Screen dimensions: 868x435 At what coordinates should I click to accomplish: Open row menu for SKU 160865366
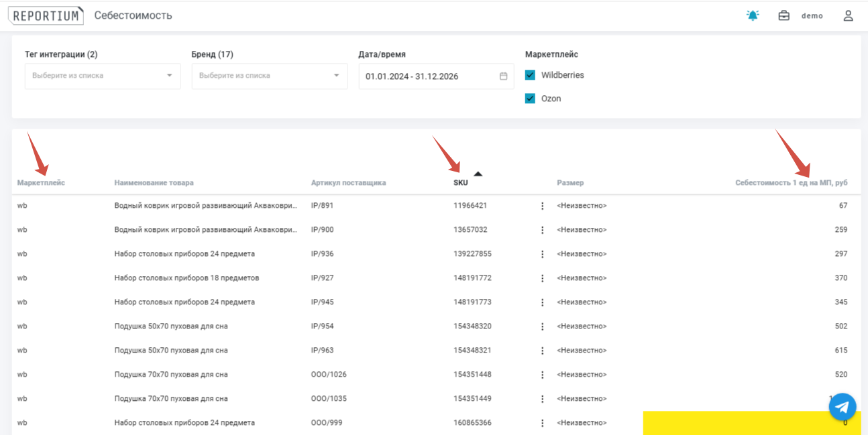[x=543, y=423]
